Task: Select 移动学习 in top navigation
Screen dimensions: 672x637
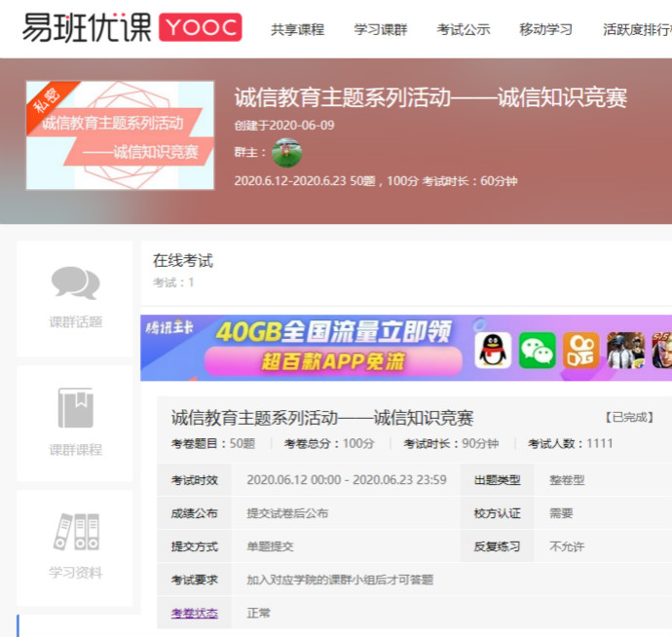Action: pyautogui.click(x=546, y=29)
